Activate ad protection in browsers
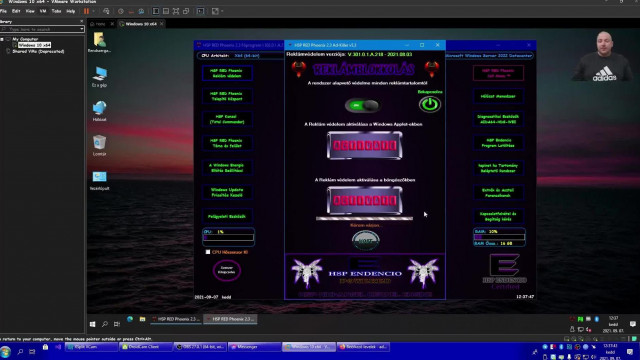Screen dimensions: 640x360 [364, 200]
